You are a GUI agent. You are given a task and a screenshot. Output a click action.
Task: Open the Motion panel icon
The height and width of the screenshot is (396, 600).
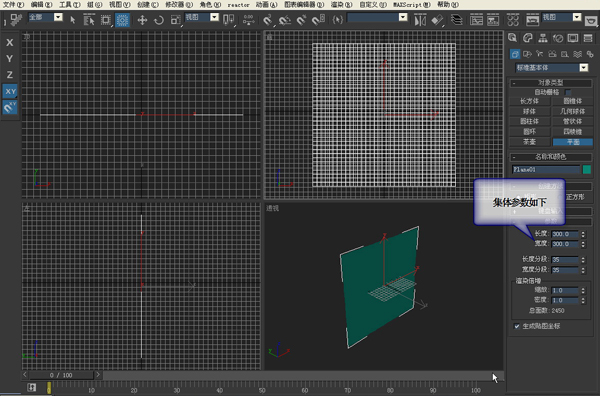pos(558,38)
